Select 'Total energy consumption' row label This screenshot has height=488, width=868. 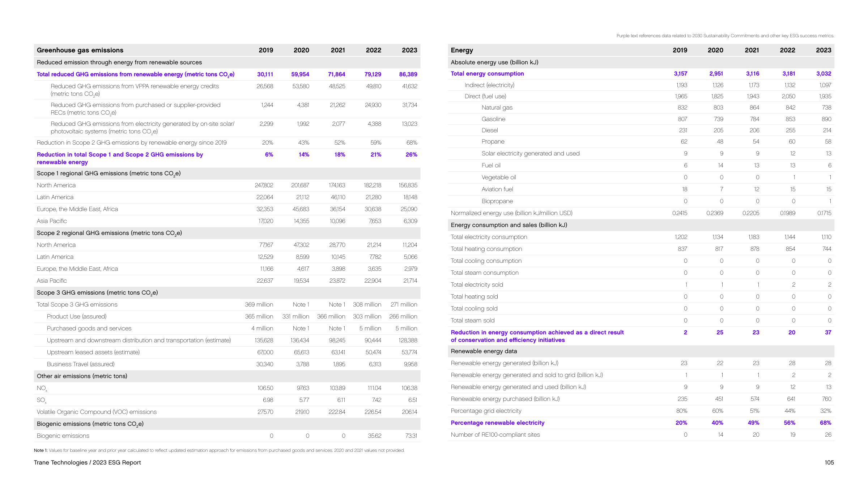coord(487,73)
